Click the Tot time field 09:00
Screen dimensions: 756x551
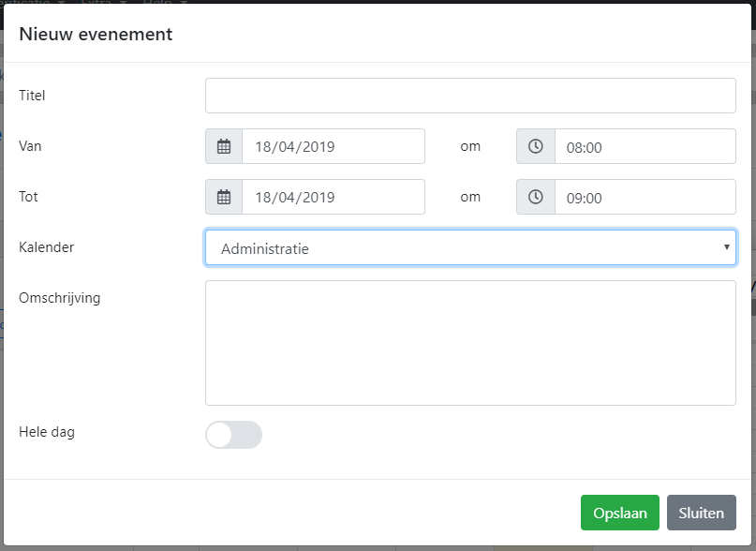pyautogui.click(x=645, y=197)
